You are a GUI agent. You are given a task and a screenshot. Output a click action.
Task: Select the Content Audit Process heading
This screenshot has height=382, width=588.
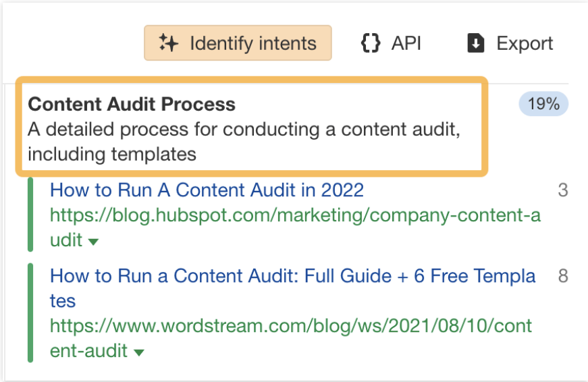coord(132,104)
